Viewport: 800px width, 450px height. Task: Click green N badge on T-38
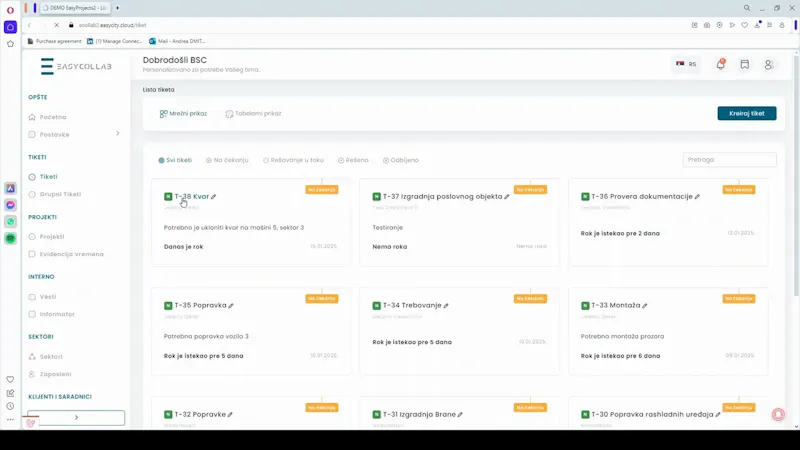pos(168,196)
